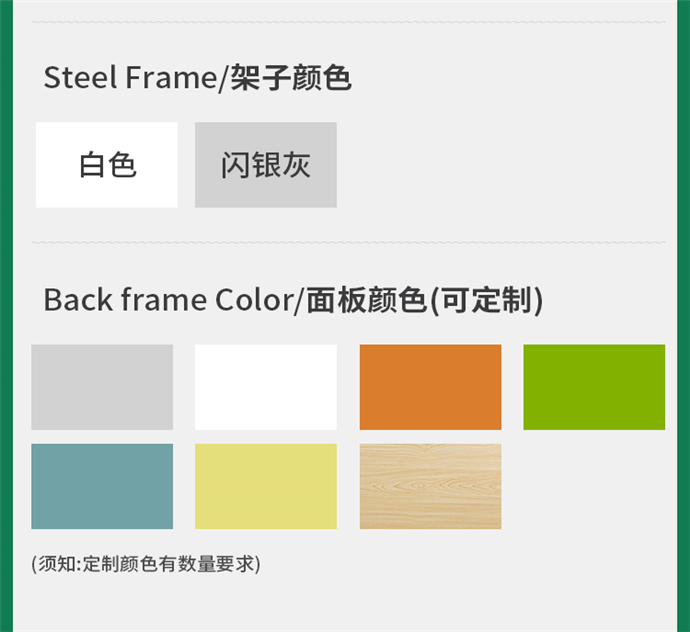Choose the 闪银灰 frame color option
The width and height of the screenshot is (690, 632).
[266, 165]
